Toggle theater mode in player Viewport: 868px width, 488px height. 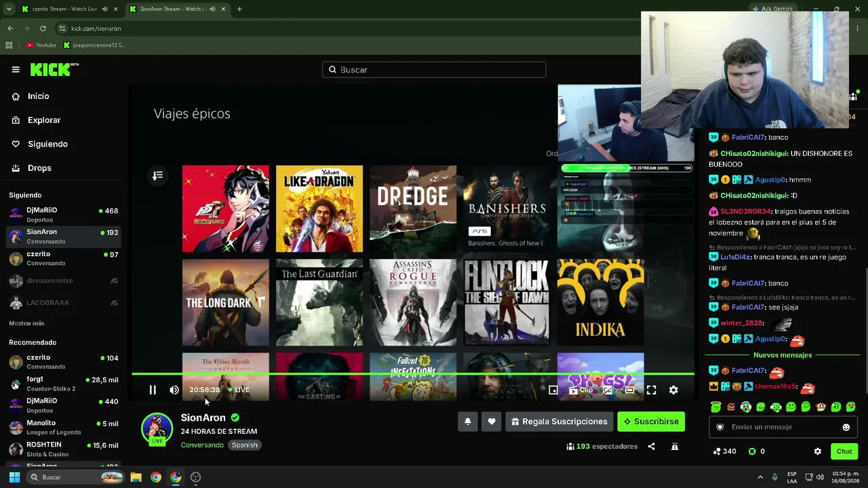pos(629,390)
